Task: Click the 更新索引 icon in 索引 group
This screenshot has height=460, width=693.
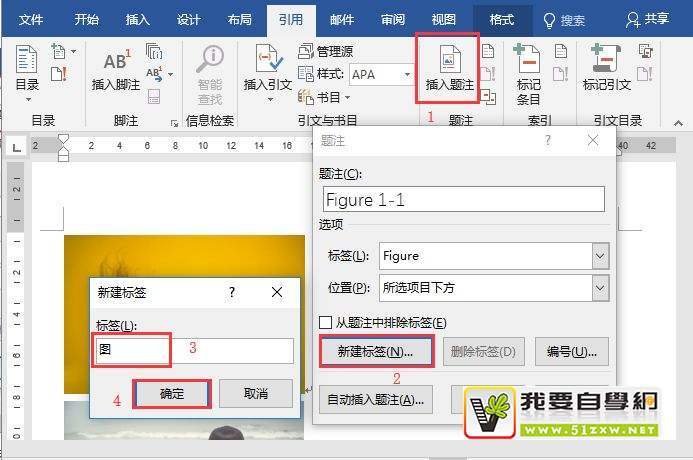Action: click(561, 74)
